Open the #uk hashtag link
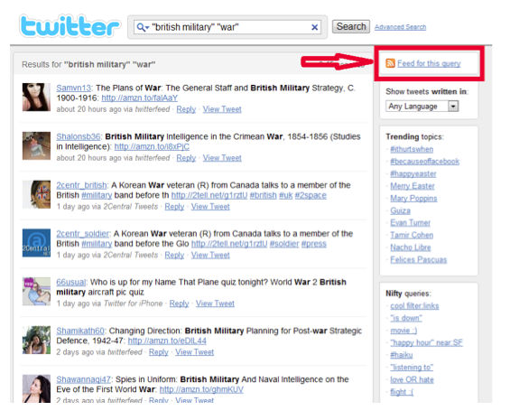The height and width of the screenshot is (420, 510). [286, 195]
